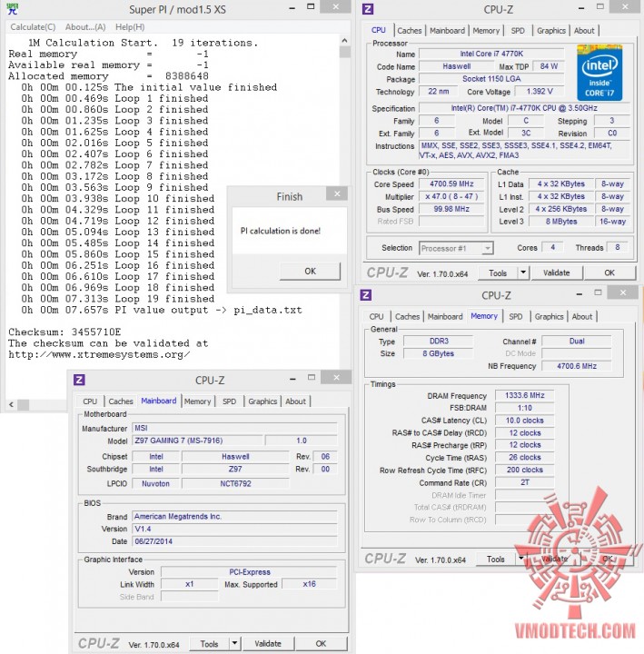Image resolution: width=644 pixels, height=654 pixels.
Task: Click CAS# Latency value 10.0 clocks
Action: [525, 420]
